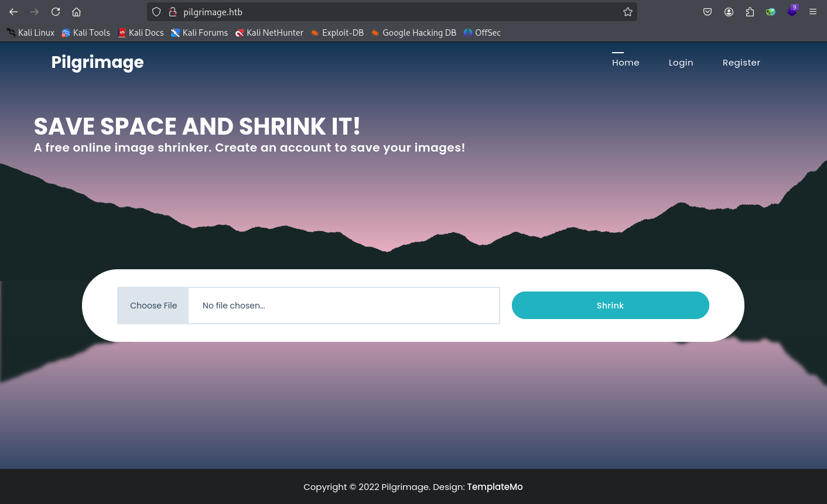Click the 'A free online image shrinker' subtitle
This screenshot has width=827, height=504.
pos(250,148)
